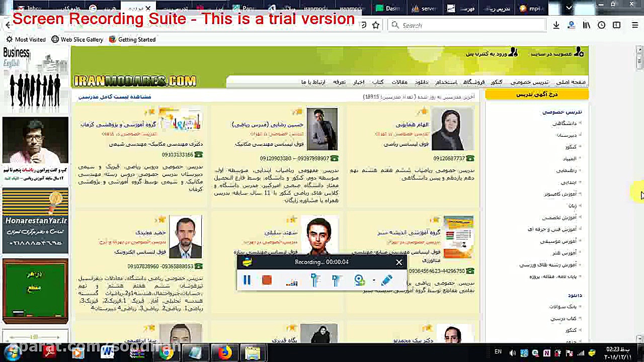Open the Most Visited bookmarks folder

(26, 39)
